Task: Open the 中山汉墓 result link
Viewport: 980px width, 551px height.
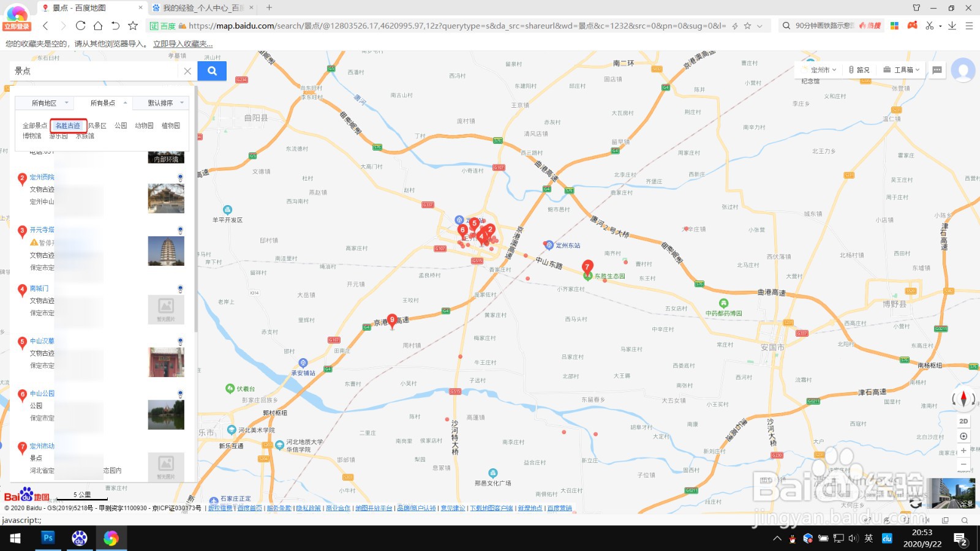Action: 42,341
